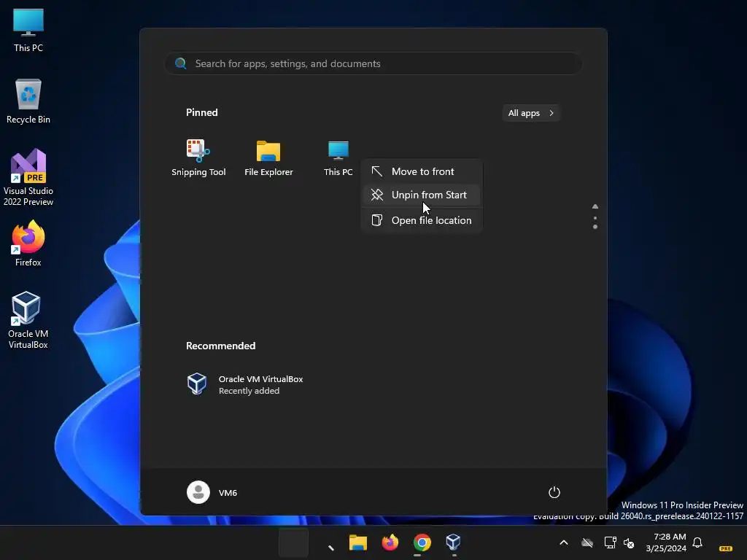Open VM6 user account menu
The width and height of the screenshot is (747, 560).
(x=212, y=492)
